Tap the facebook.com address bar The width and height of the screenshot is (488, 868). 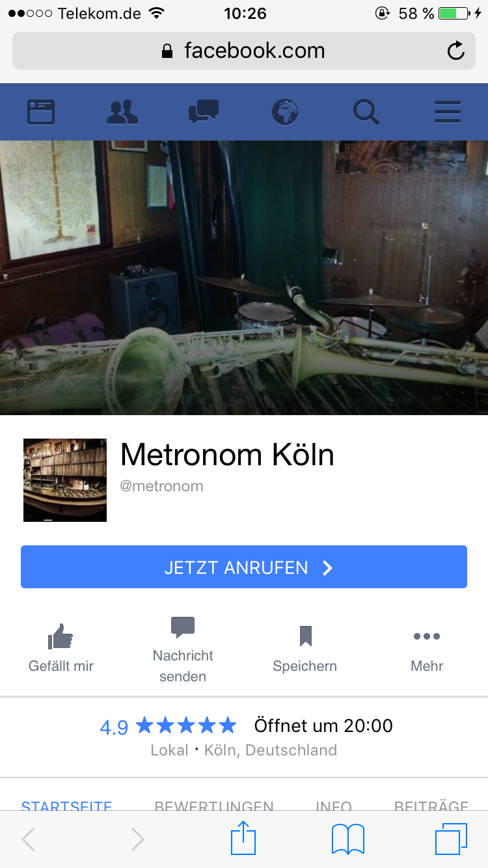[244, 51]
